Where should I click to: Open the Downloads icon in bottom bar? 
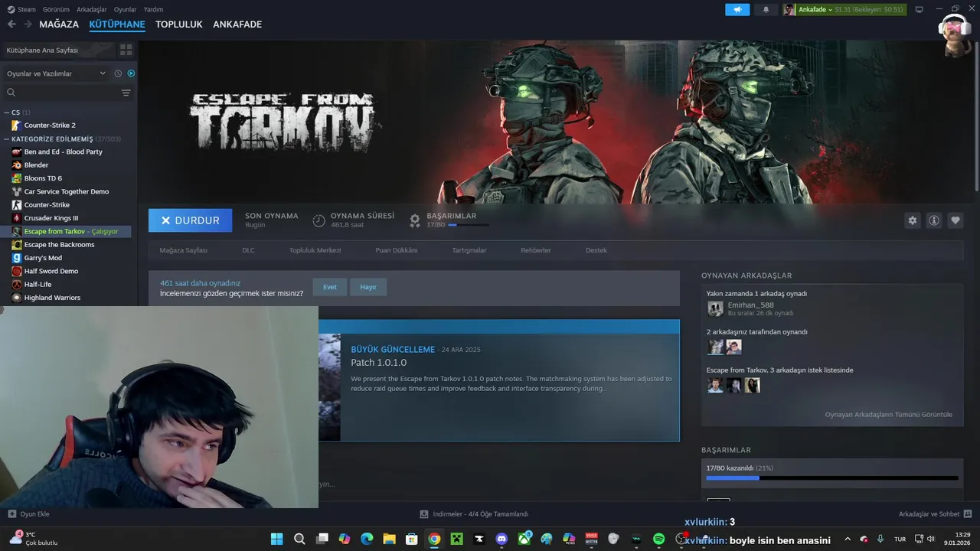pyautogui.click(x=424, y=514)
